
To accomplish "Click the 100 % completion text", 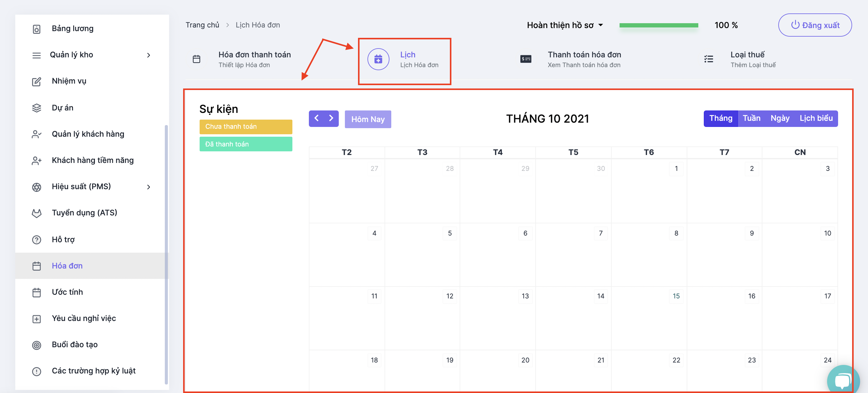I will point(726,25).
